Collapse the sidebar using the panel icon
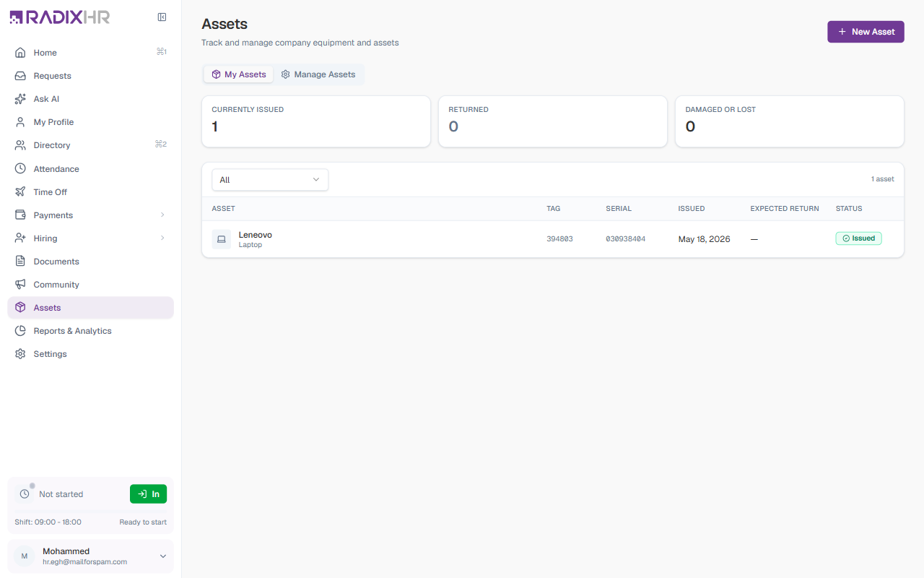 [x=162, y=17]
